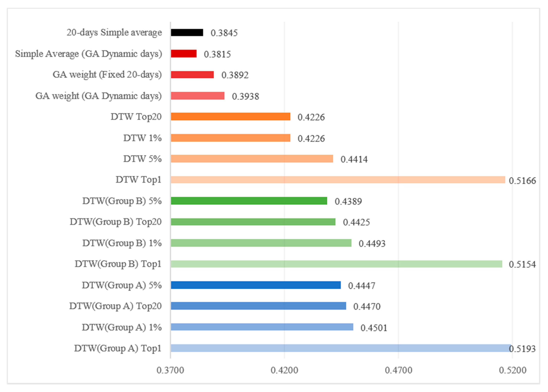Select the 0.3845 data label
548x392 pixels.
tap(224, 33)
